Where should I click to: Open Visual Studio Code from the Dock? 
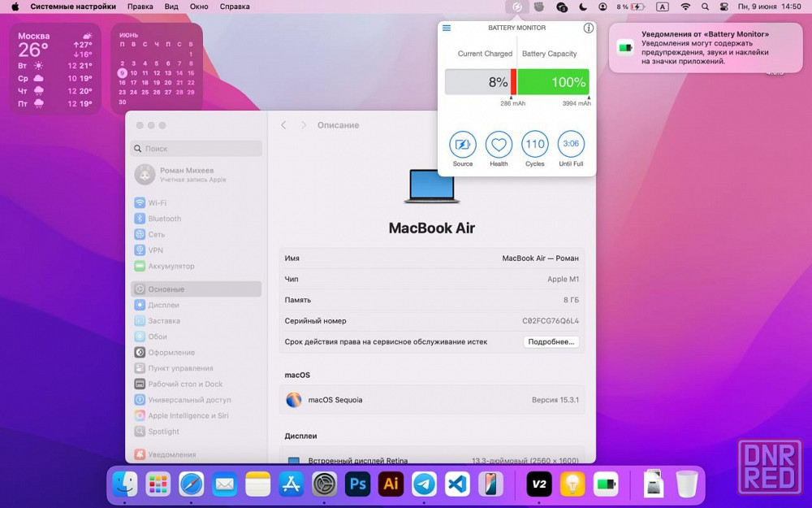pos(458,484)
